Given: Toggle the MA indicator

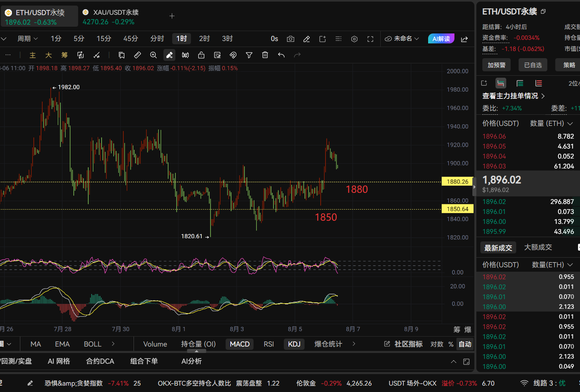Looking at the screenshot, I should (36, 344).
